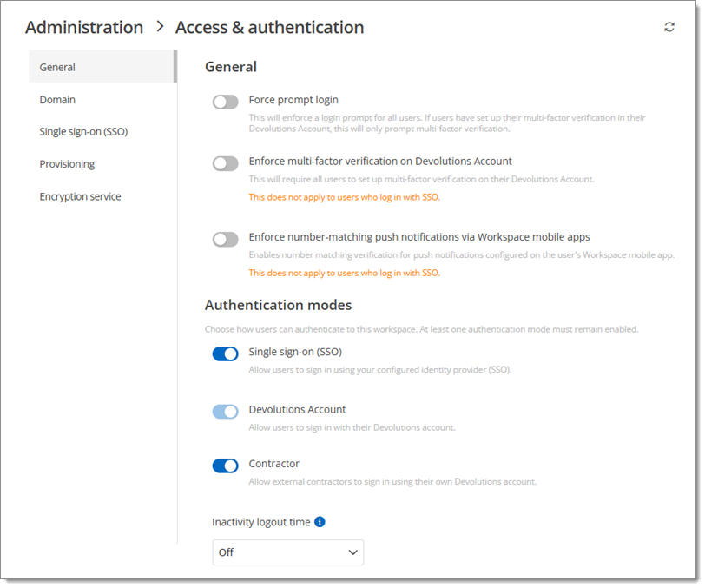This screenshot has height=588, width=705.
Task: Click the chevron on the Off selector
Action: [352, 552]
